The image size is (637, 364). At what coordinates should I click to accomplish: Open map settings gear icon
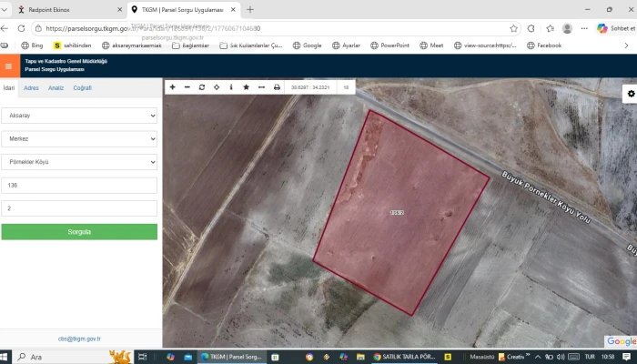tap(631, 94)
